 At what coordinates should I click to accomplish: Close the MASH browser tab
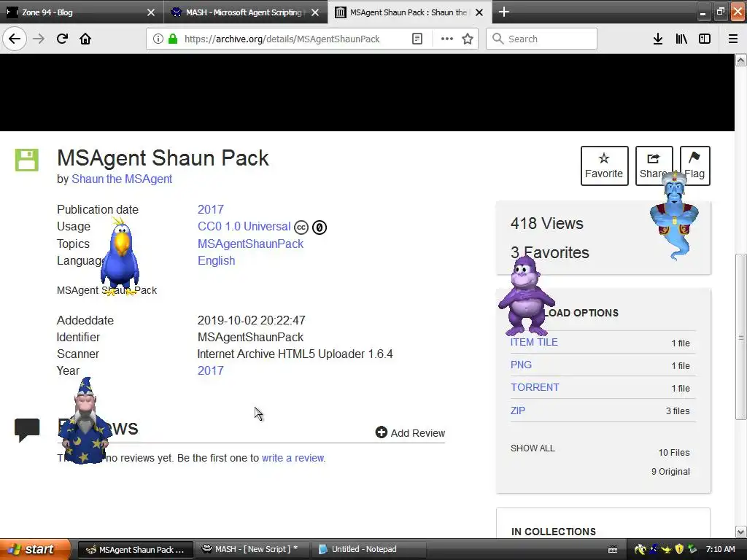click(x=315, y=12)
